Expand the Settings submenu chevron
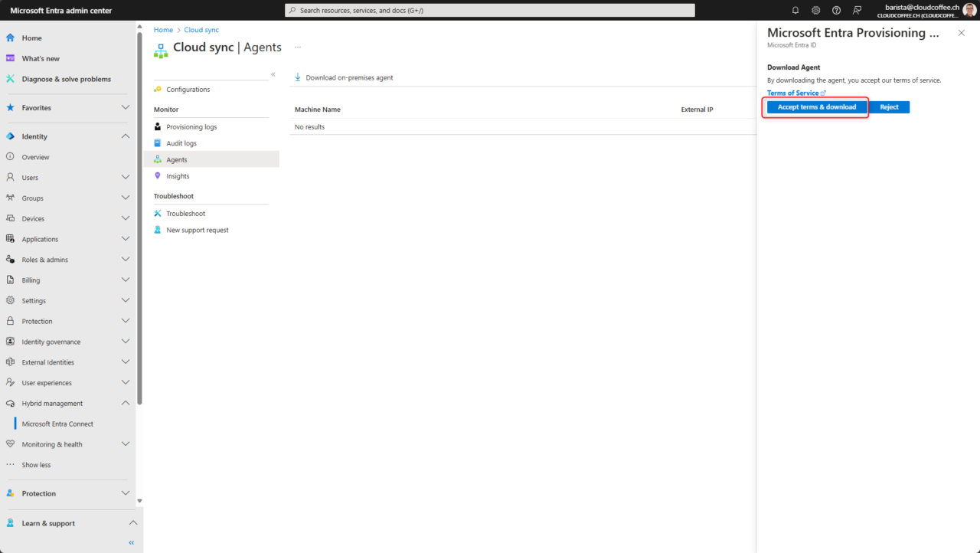Screen dimensions: 980x553 [x=126, y=301]
